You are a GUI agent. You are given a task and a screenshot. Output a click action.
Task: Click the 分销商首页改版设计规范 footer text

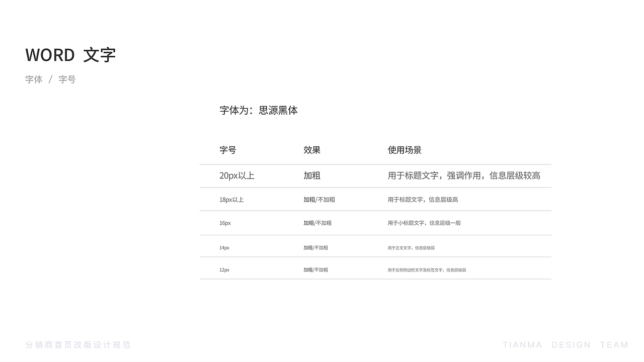pos(78,345)
